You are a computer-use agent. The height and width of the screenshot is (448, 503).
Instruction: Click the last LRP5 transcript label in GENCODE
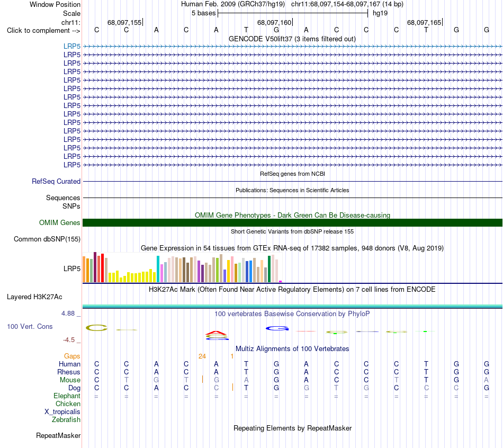[72, 165]
